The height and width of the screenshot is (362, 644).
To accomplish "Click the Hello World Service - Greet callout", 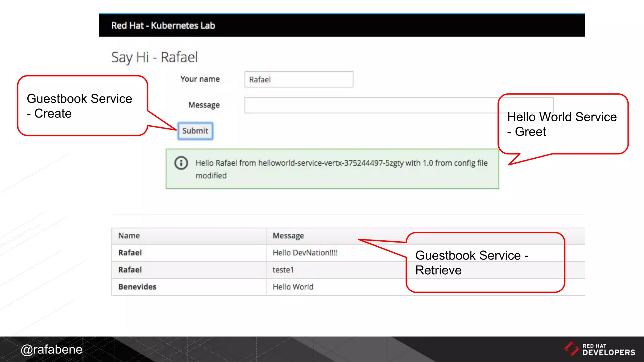I will point(562,124).
